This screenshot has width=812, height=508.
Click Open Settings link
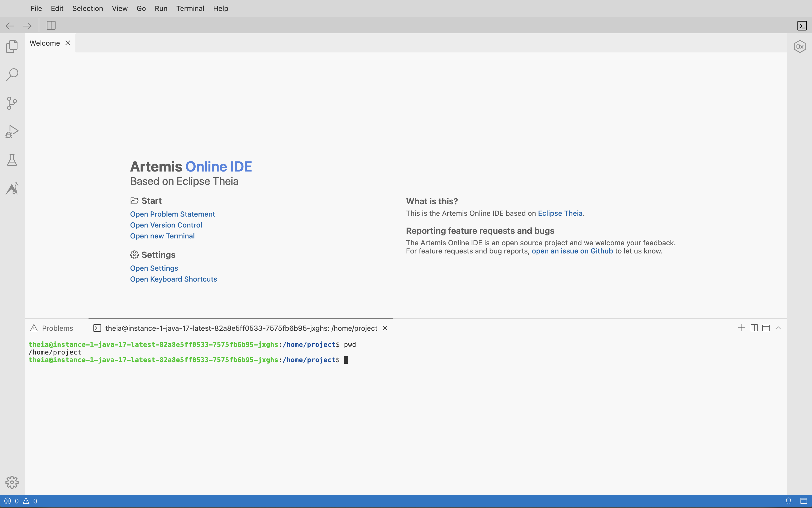[x=154, y=268]
